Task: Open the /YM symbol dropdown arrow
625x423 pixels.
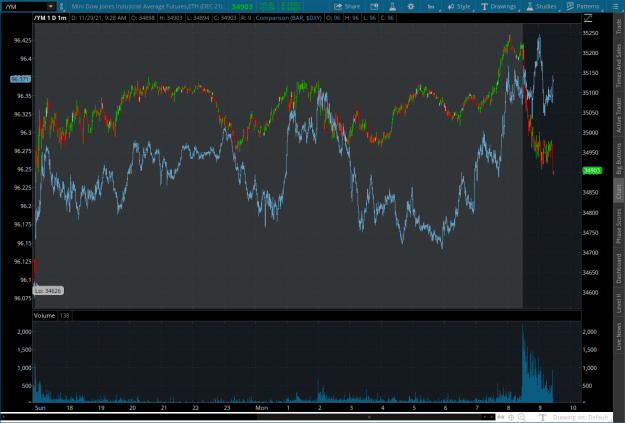Action: pos(51,6)
